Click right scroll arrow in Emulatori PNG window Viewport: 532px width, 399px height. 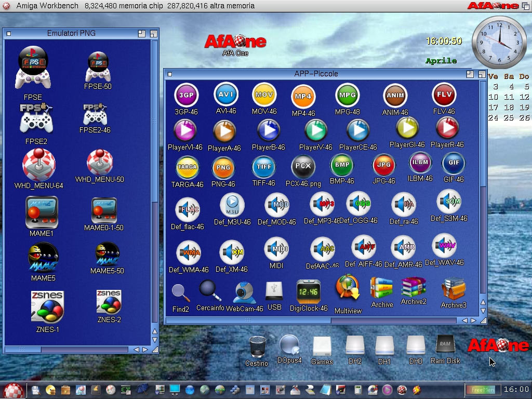point(144,350)
